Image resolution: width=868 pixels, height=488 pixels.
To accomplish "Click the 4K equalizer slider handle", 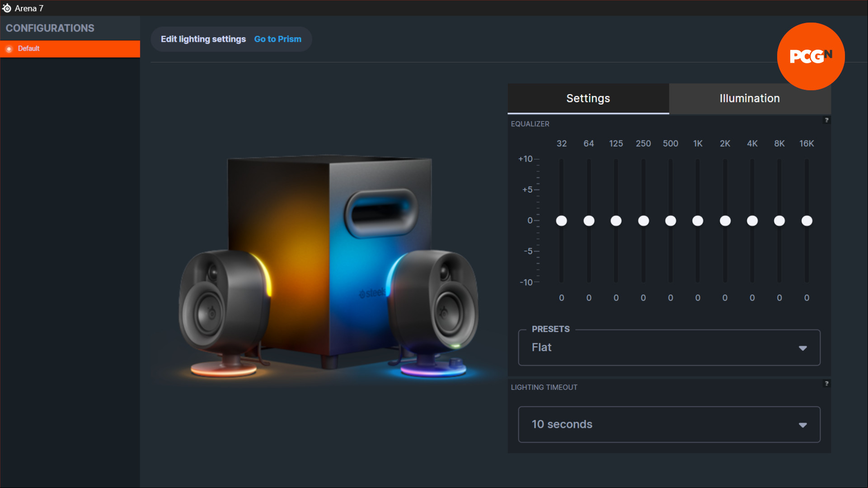I will tap(752, 221).
